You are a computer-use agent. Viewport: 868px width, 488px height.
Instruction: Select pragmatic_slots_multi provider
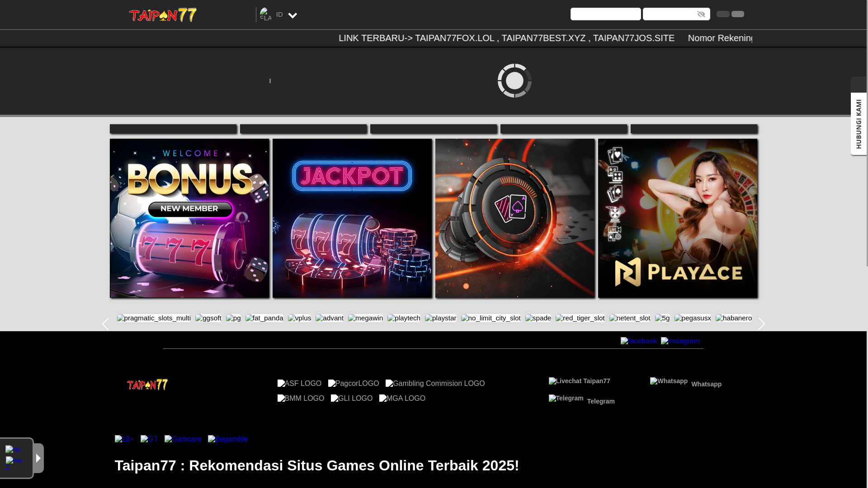click(x=154, y=318)
